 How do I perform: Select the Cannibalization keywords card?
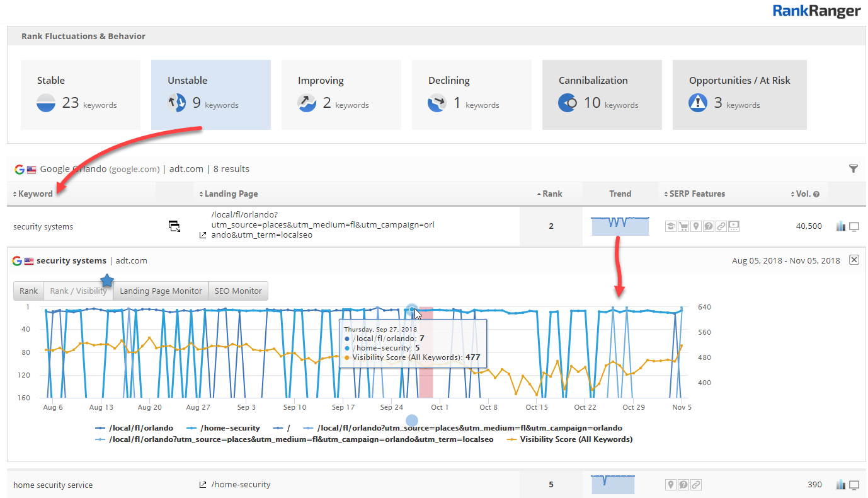pyautogui.click(x=602, y=95)
